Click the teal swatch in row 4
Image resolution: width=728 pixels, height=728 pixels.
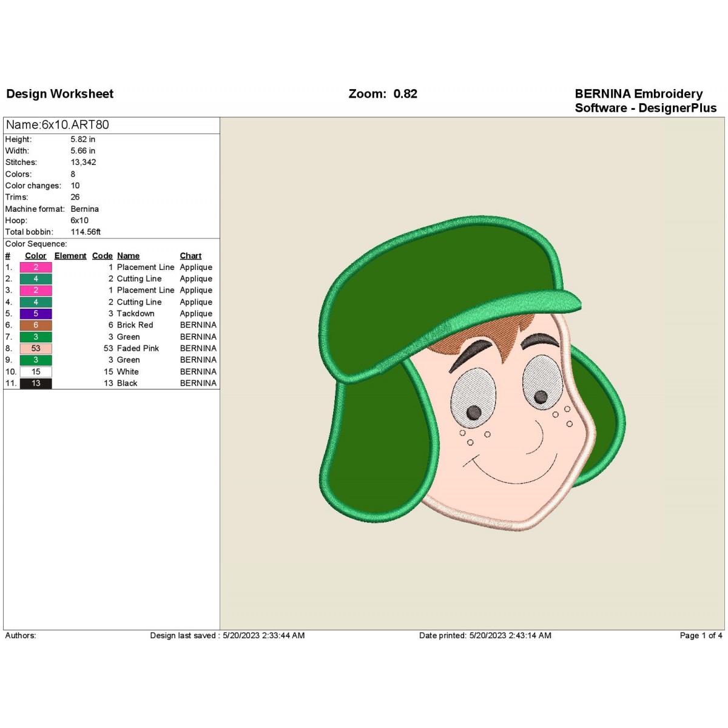click(x=36, y=302)
